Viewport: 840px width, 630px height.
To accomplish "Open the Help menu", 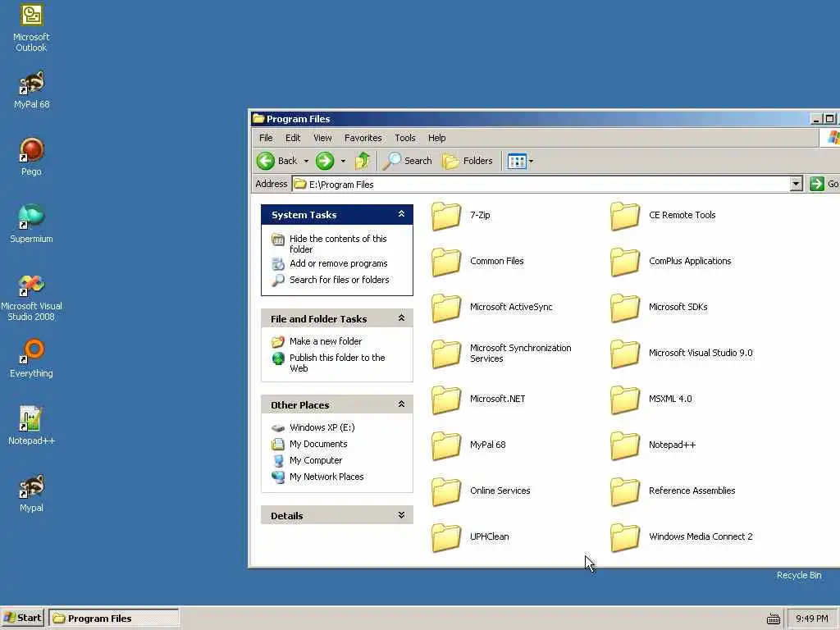I will pos(436,138).
